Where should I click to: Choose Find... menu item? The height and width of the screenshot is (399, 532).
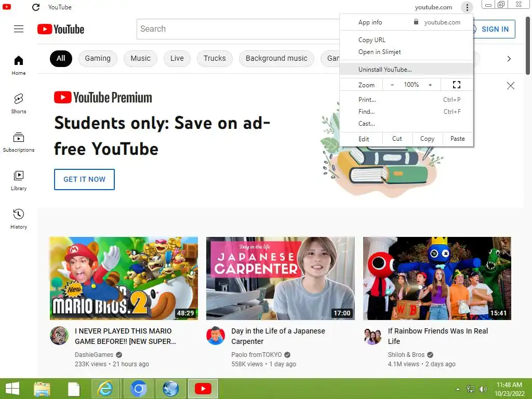click(x=406, y=112)
